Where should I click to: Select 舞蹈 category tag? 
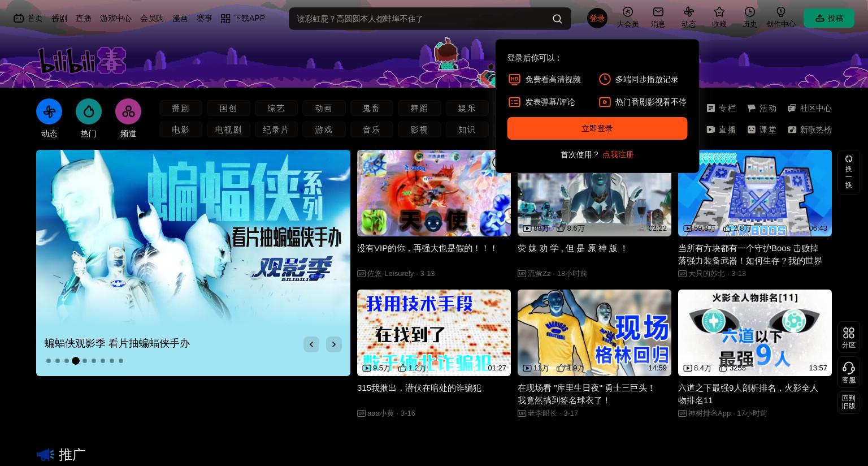419,108
